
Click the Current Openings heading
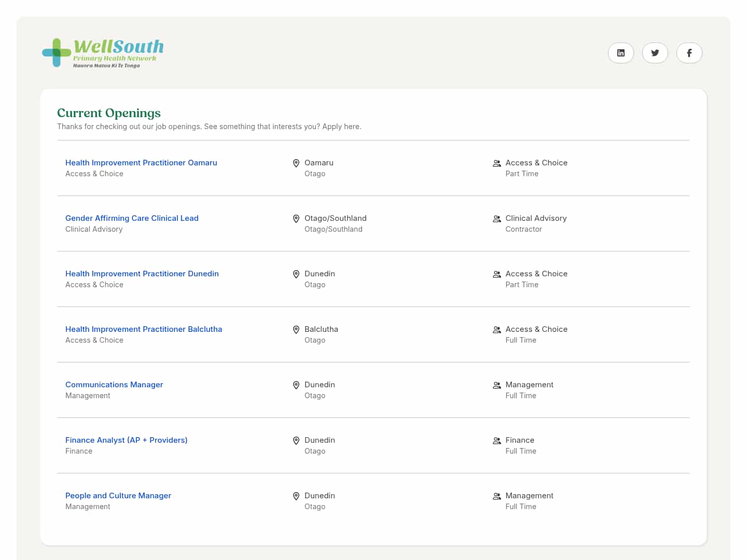tap(109, 113)
